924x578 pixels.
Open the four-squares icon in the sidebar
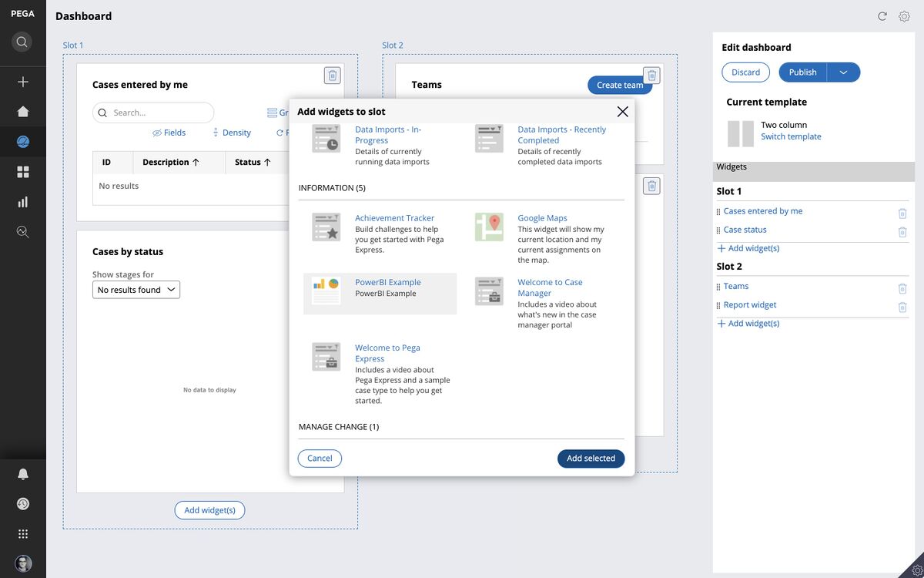[23, 172]
